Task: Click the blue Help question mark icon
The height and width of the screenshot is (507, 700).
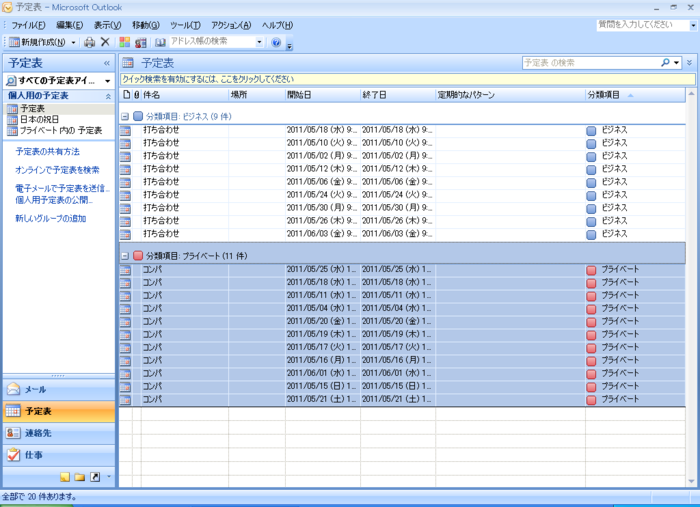Action: click(x=276, y=42)
